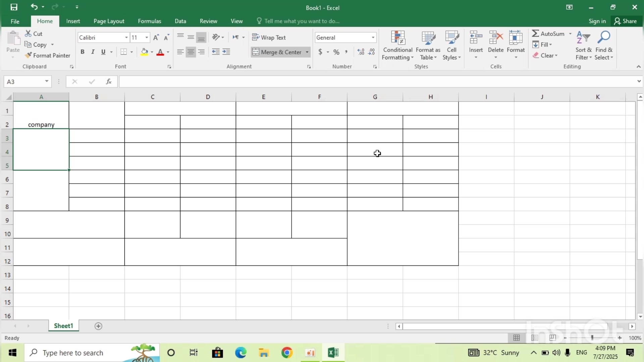This screenshot has height=362, width=644.
Task: Click the Format Painter brush icon
Action: [x=29, y=55]
